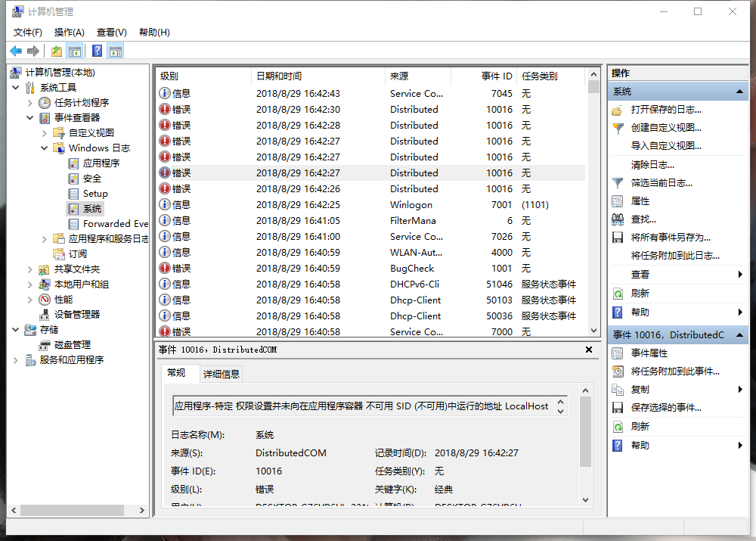Open 事件属性 in actions pane
The image size is (756, 541).
tap(649, 353)
